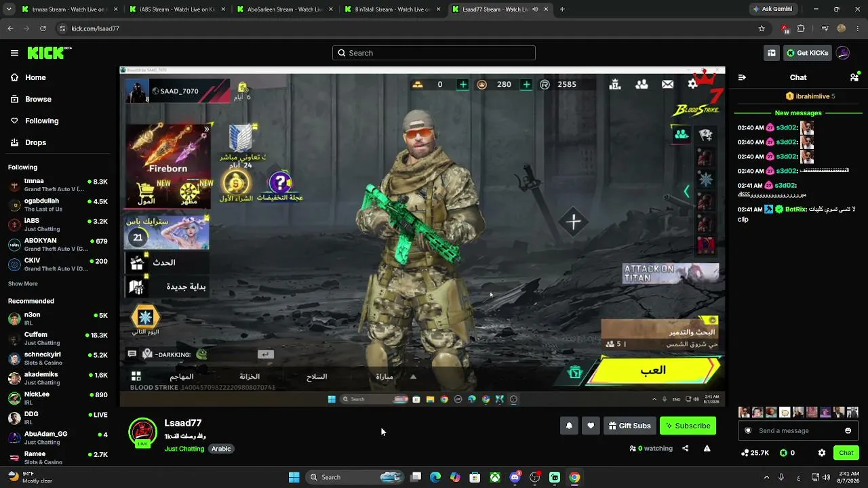Open NickLee recommended channel
Screen dimensions: 868x488
(x=58, y=398)
